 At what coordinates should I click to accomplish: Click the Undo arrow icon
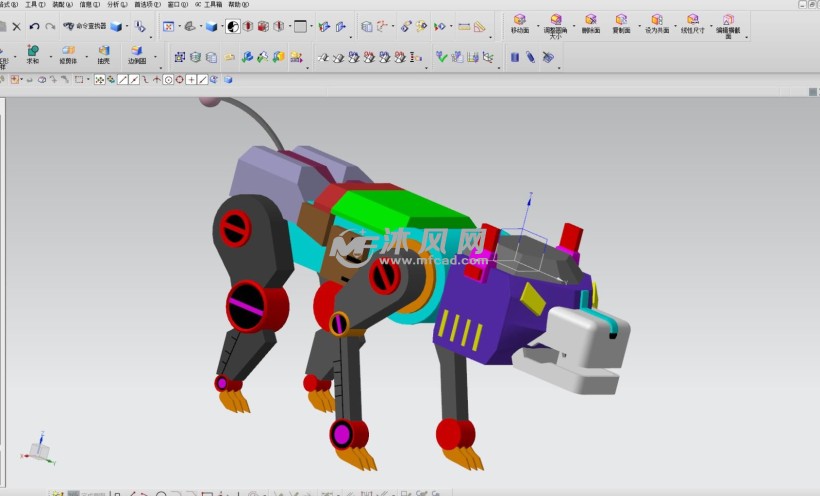(35, 26)
